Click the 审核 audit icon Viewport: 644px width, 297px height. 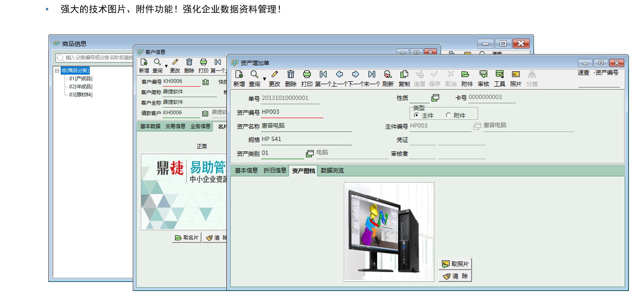[x=483, y=75]
